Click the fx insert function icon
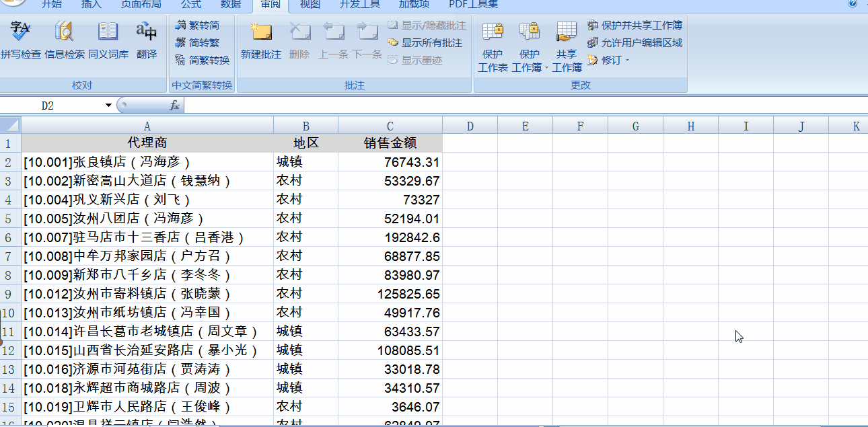This screenshot has height=427, width=868. 174,106
